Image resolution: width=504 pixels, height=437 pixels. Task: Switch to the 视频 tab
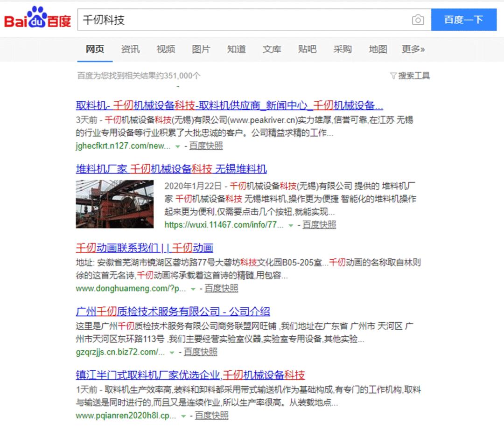point(165,49)
